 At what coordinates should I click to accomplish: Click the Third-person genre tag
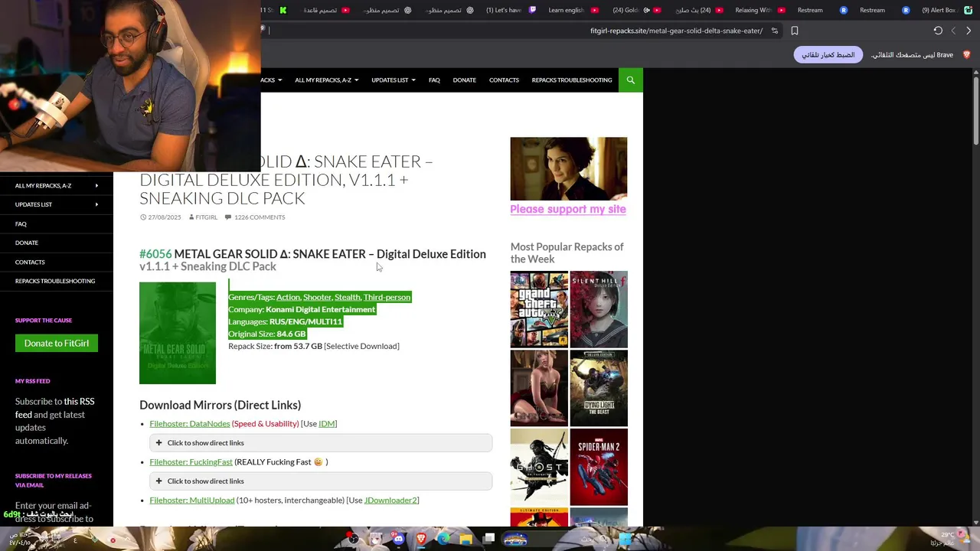[x=387, y=297]
